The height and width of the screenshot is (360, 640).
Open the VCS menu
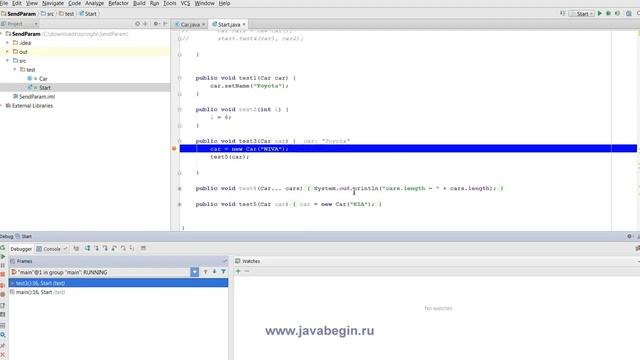click(185, 3)
